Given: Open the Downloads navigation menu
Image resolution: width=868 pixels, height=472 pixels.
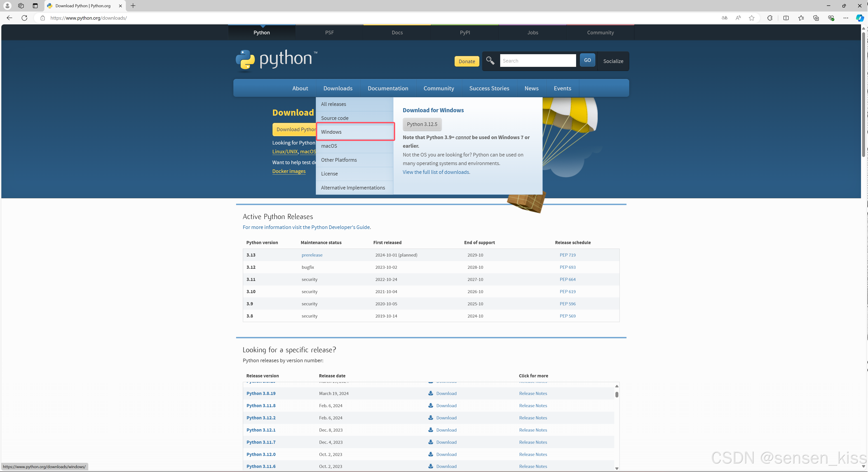Looking at the screenshot, I should tap(338, 88).
